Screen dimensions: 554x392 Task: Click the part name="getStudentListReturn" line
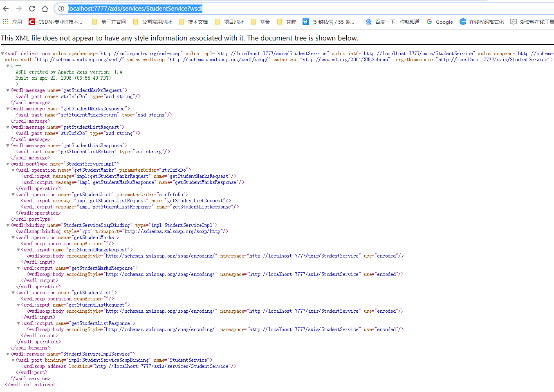click(93, 152)
